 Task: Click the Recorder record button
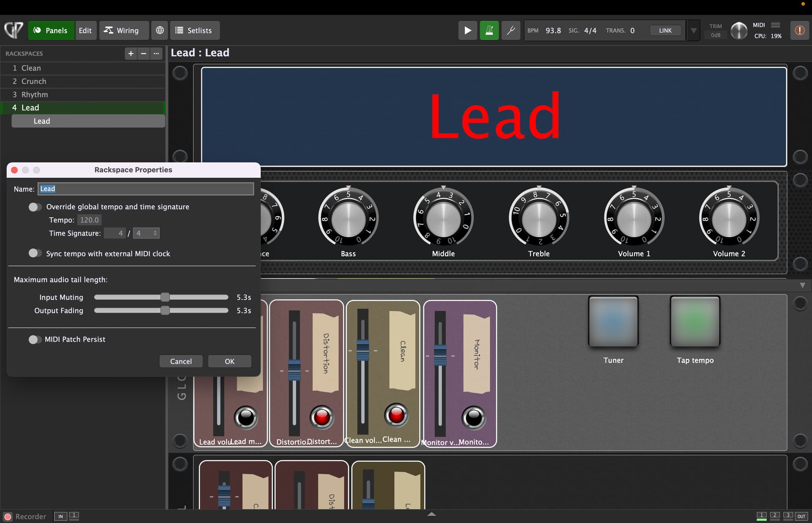pos(8,516)
